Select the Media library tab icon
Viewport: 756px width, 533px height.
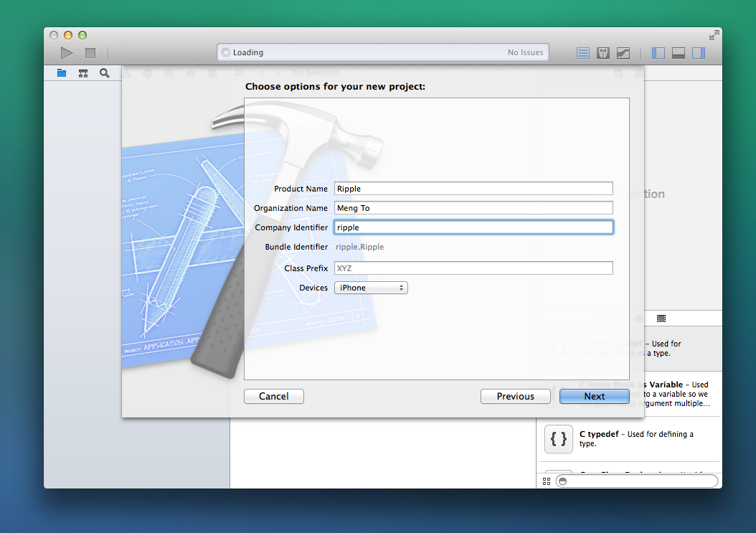coord(661,318)
